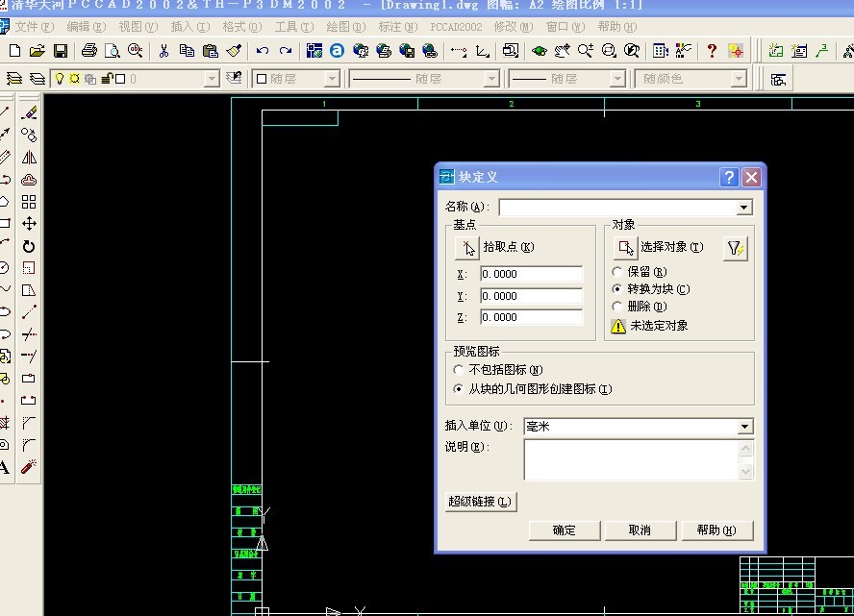Select the array tool
The image size is (854, 616).
pyautogui.click(x=29, y=202)
